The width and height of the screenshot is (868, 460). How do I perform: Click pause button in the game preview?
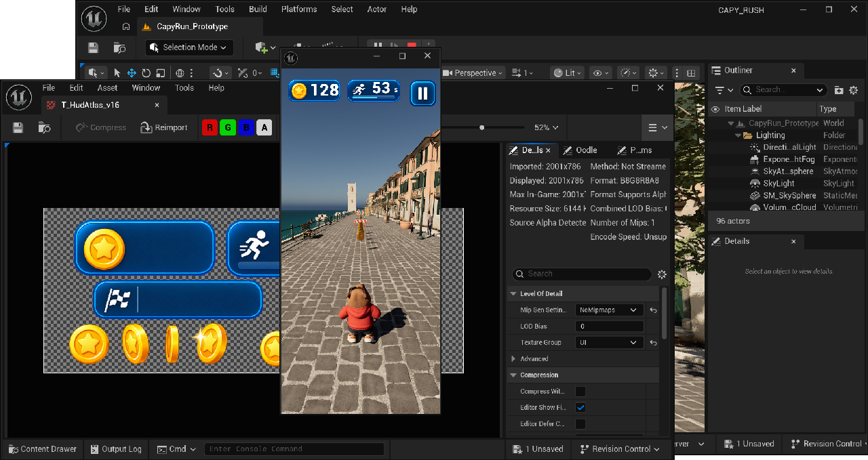coord(422,93)
